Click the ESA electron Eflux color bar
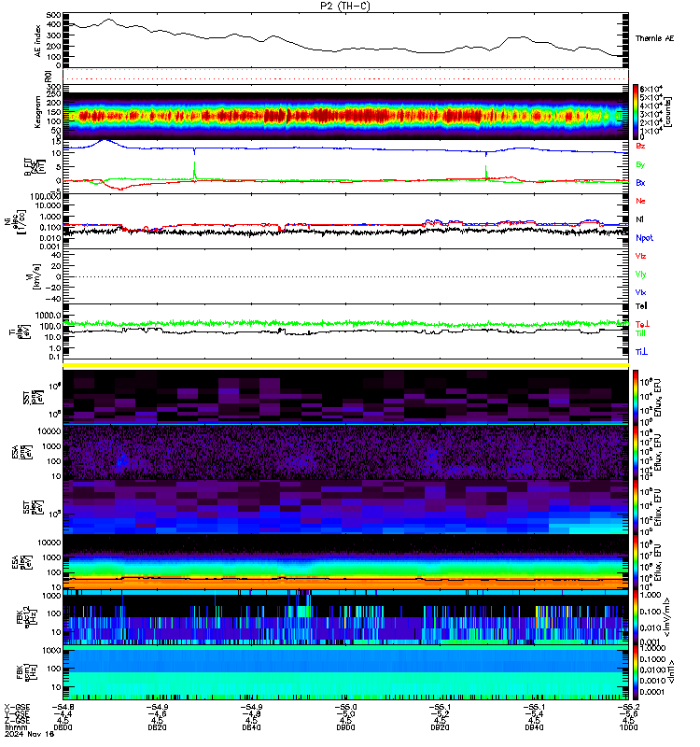The width and height of the screenshot is (700, 747). 636,562
